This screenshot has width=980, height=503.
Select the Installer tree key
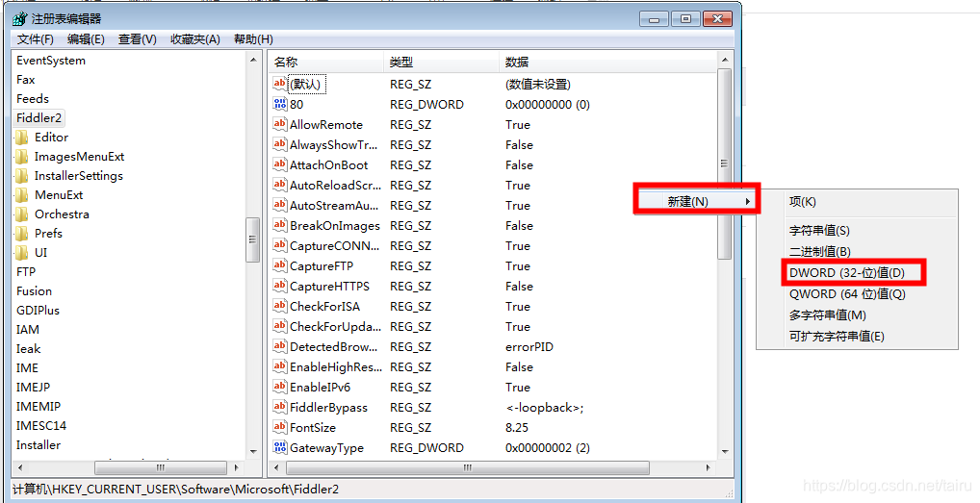coord(39,445)
